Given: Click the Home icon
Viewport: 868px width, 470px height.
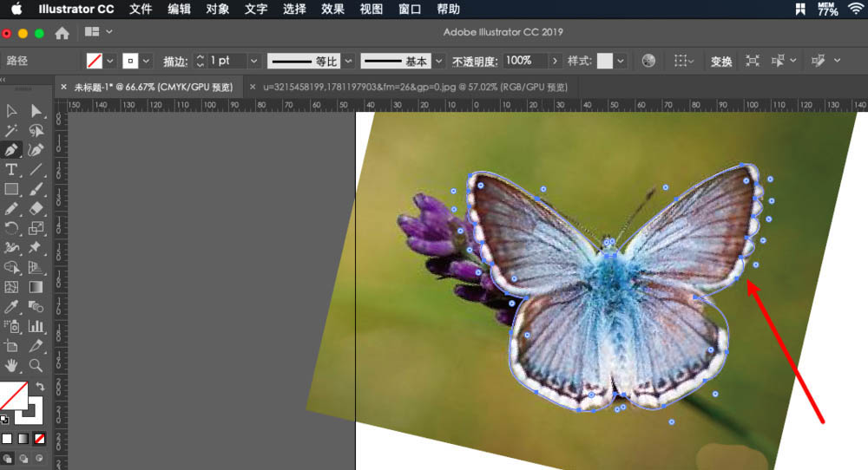Looking at the screenshot, I should click(x=62, y=33).
